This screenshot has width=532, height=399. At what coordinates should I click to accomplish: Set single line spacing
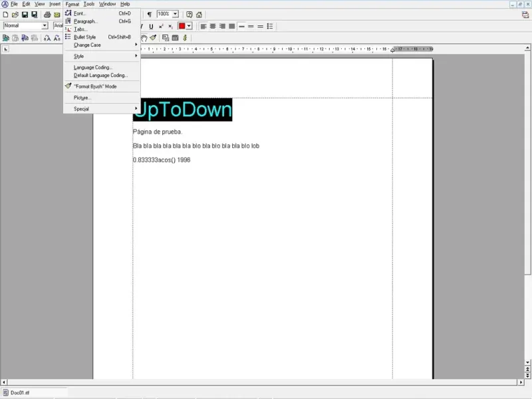tap(241, 27)
